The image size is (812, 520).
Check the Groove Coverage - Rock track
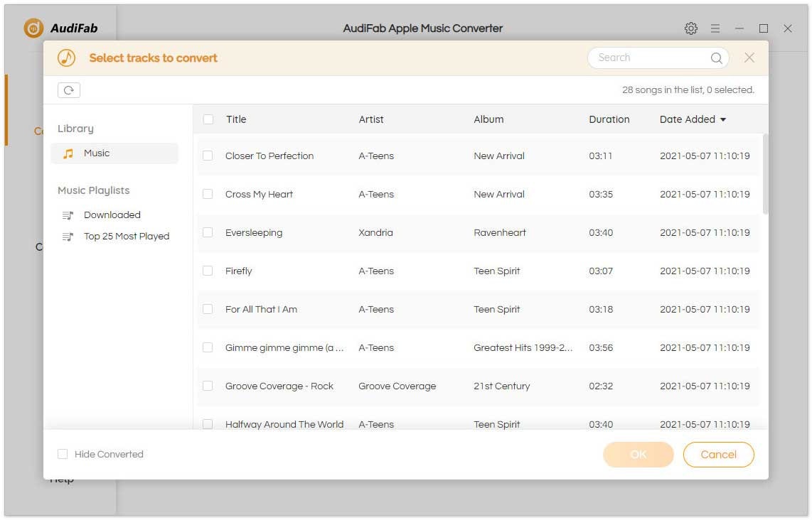[x=208, y=386]
